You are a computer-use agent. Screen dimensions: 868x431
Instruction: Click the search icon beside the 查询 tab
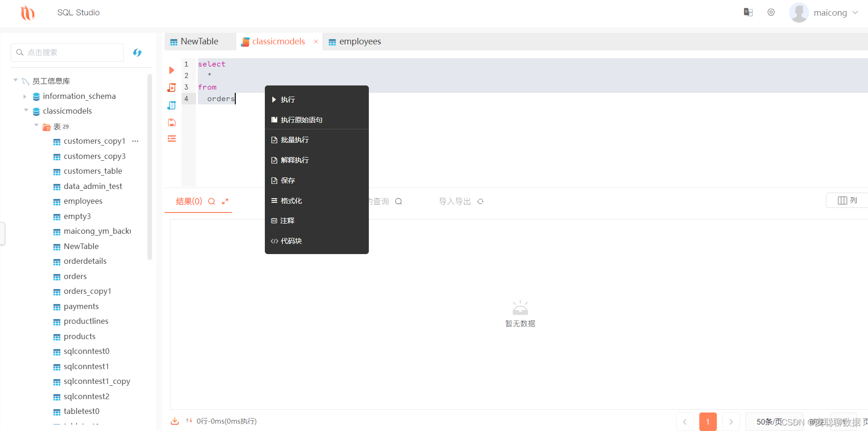pyautogui.click(x=398, y=201)
